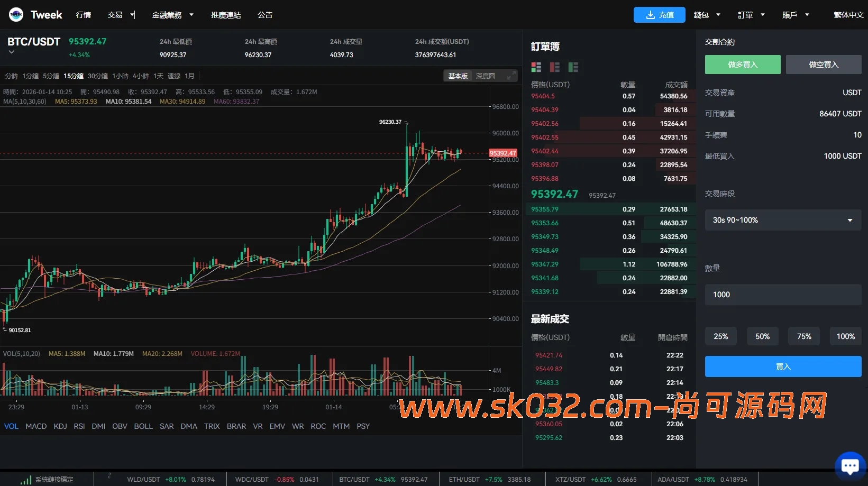
Task: Open the customer service chat bubble icon
Action: click(x=850, y=465)
